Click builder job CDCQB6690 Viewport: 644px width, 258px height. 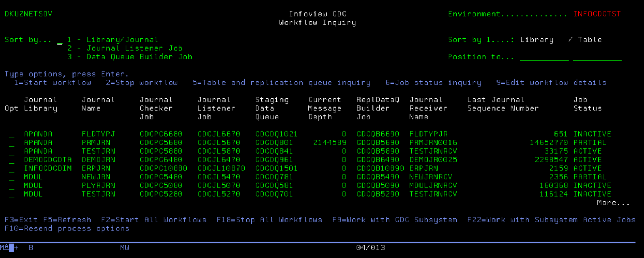tap(378, 134)
